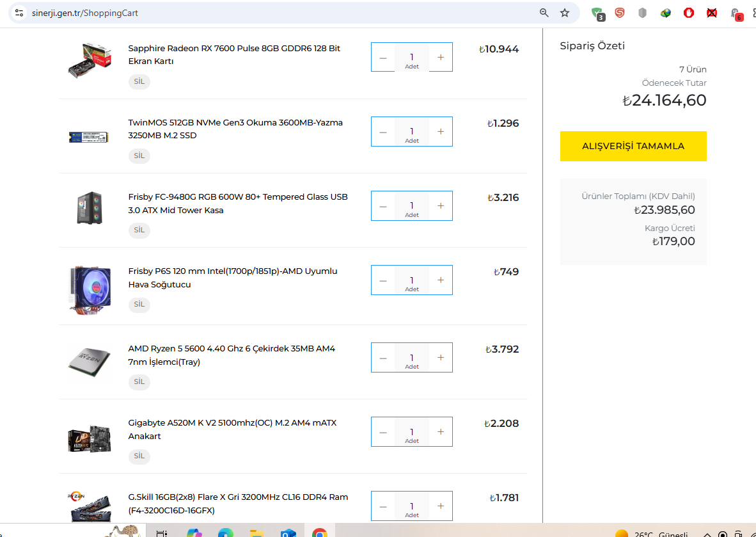The image size is (756, 537).
Task: Bookmark this page with the star icon
Action: click(x=565, y=13)
